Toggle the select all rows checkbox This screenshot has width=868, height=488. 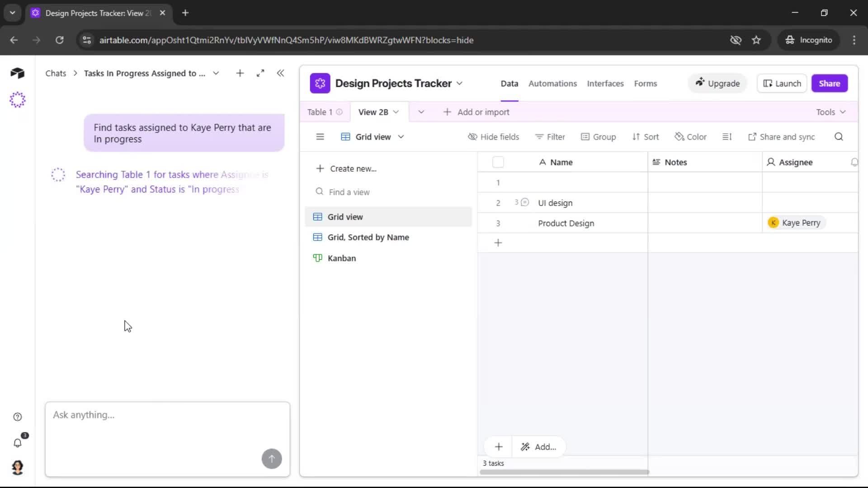click(498, 162)
